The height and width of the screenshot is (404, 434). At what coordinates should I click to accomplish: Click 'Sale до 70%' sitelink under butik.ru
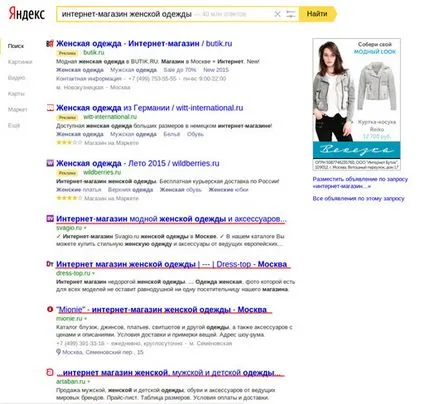(x=180, y=70)
